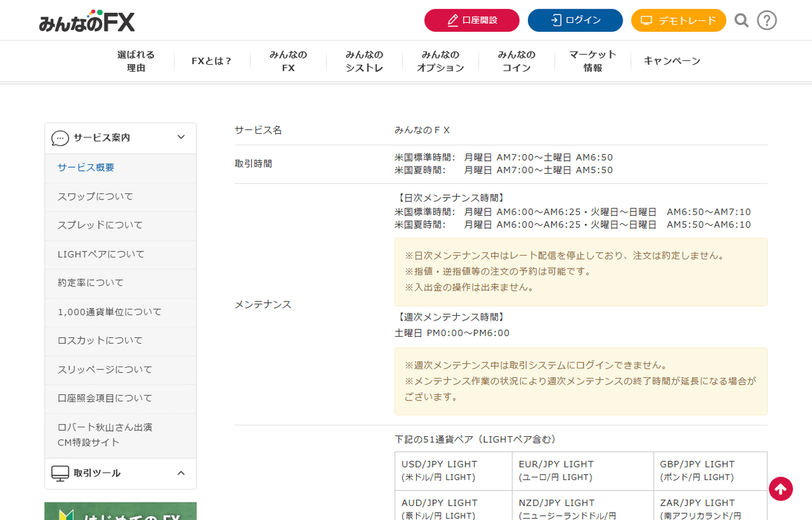Click the red scroll-to-top arrow button
The width and height of the screenshot is (812, 520).
pos(781,489)
